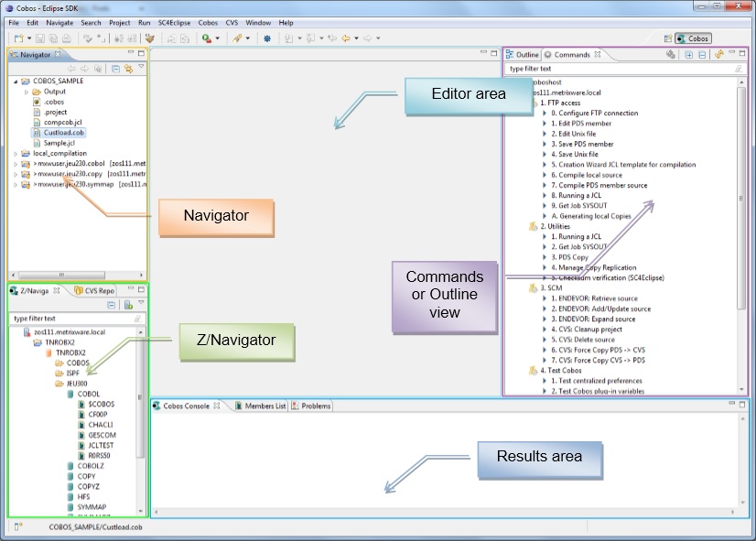The width and height of the screenshot is (756, 541).
Task: Click Collapse All icon in Navigator view
Action: tap(115, 69)
